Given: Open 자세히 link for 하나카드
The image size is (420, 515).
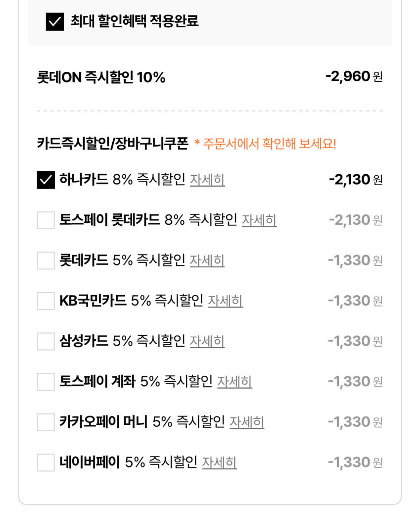Looking at the screenshot, I should click(x=207, y=180).
